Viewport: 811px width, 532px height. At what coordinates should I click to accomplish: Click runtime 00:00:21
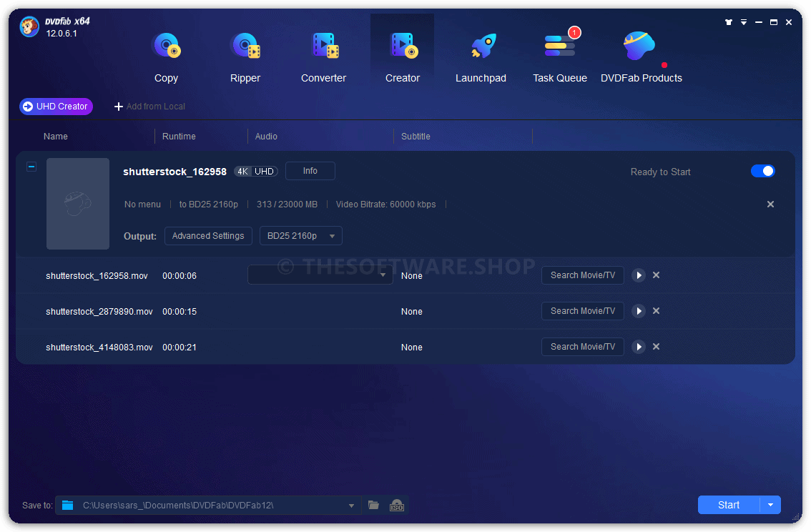pos(180,348)
